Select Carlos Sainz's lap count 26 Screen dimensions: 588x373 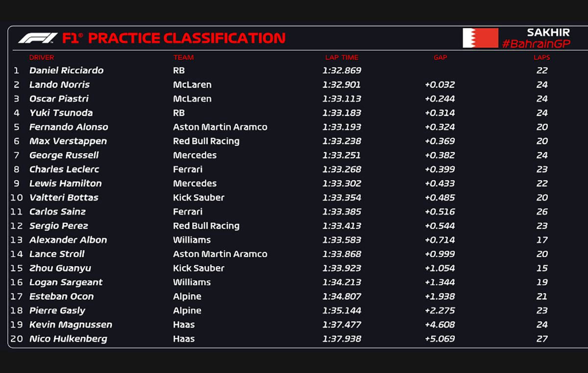541,212
